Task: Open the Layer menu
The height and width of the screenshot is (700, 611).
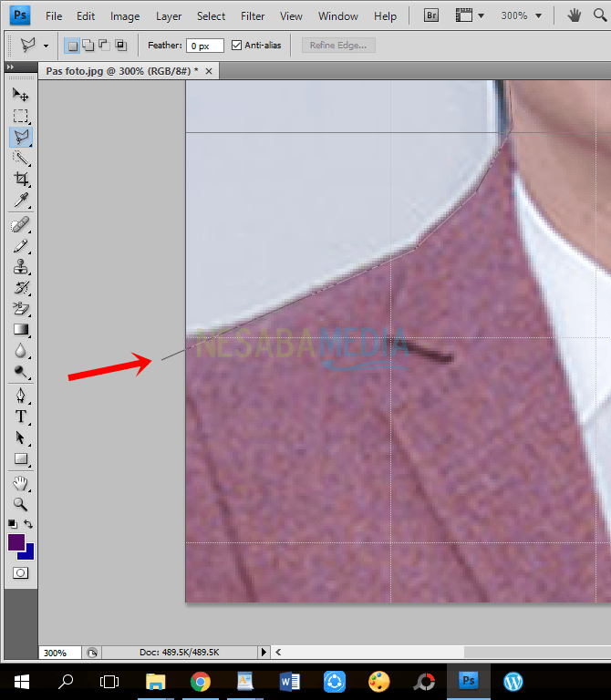Action: [169, 16]
